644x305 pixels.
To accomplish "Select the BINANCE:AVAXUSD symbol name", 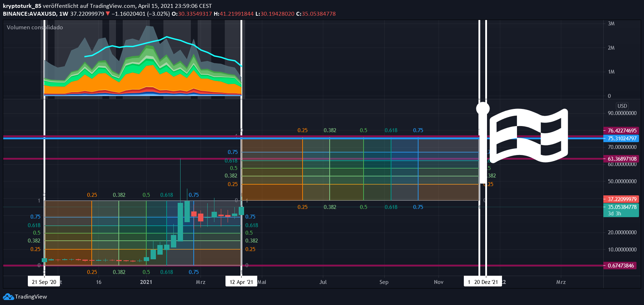I will point(30,14).
